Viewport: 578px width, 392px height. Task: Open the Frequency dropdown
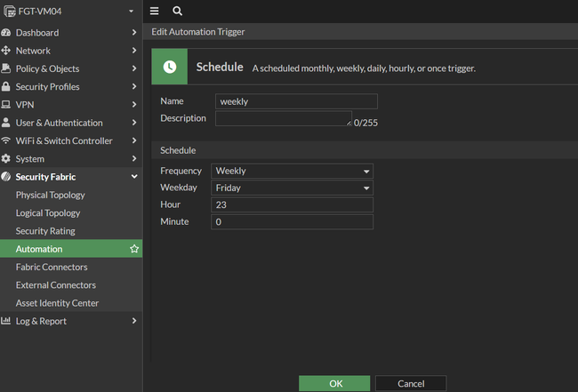292,171
